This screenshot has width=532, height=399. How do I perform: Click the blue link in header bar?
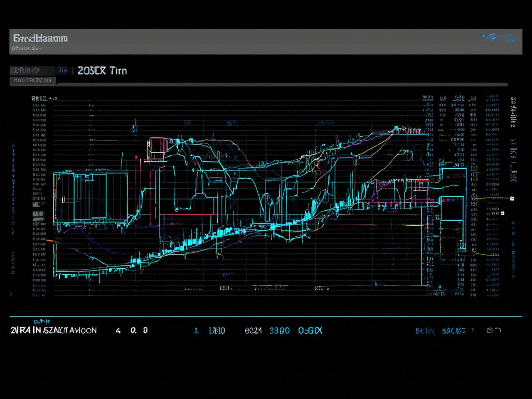498,38
